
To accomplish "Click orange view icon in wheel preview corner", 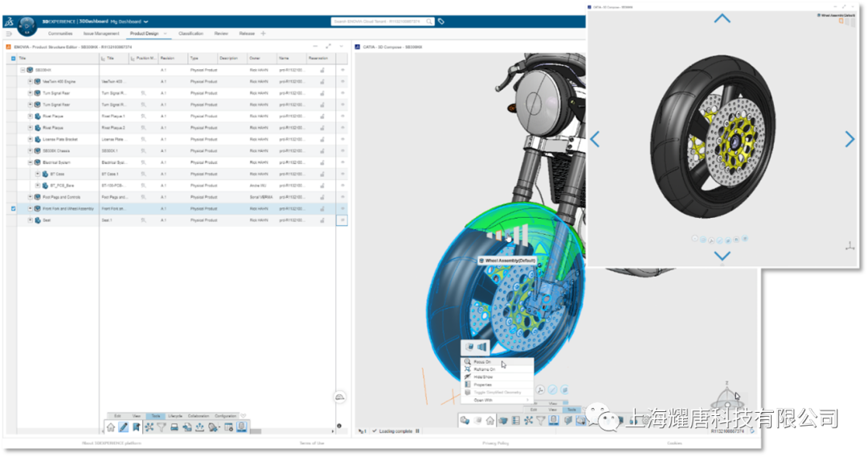I will (x=841, y=21).
